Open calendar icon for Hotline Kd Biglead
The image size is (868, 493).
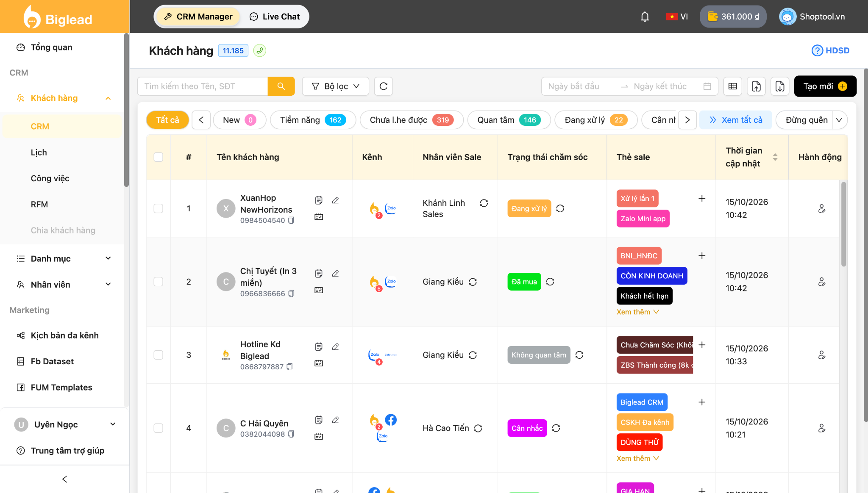pyautogui.click(x=319, y=363)
